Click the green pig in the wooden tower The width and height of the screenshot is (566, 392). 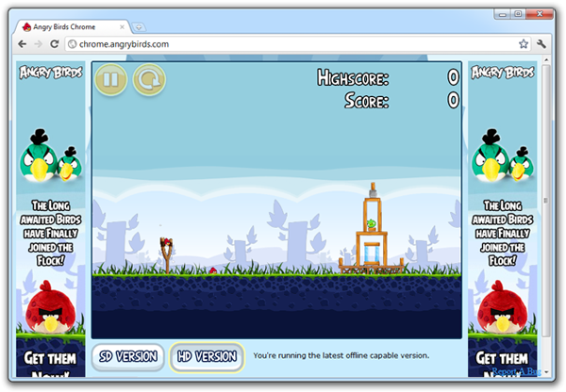(372, 224)
